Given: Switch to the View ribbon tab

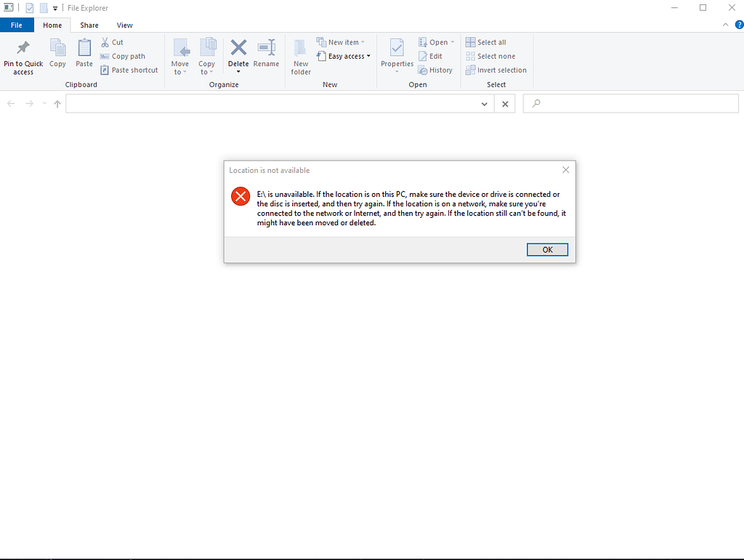Looking at the screenshot, I should (125, 25).
